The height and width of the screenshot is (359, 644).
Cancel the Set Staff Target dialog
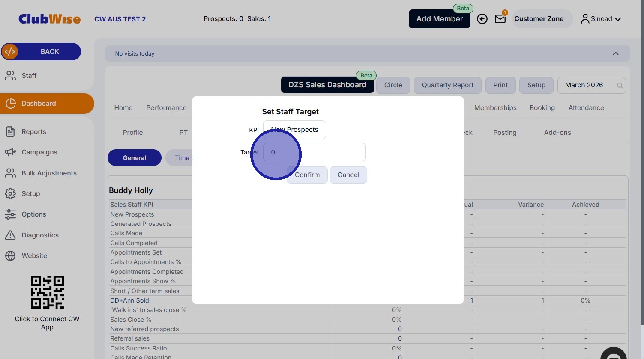click(348, 175)
